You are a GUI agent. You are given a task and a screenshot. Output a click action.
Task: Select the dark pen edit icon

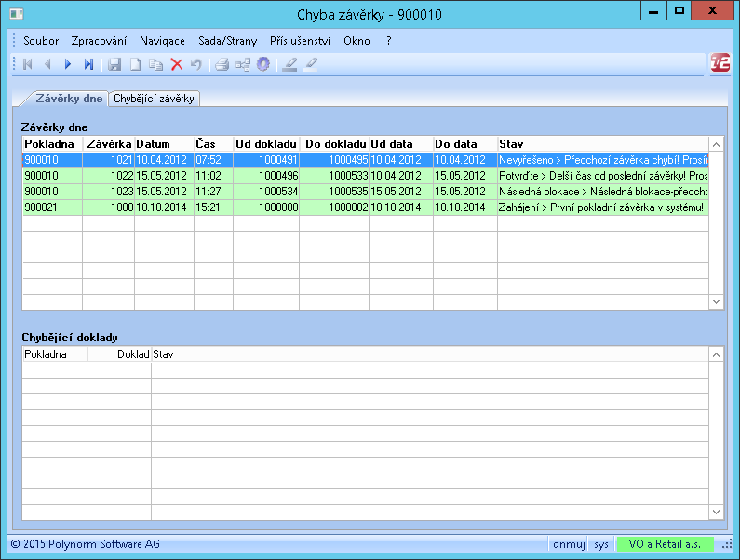289,64
